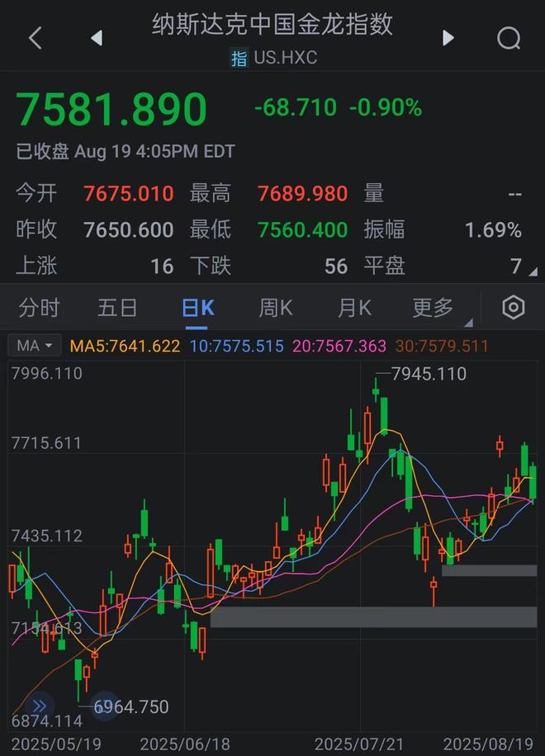The width and height of the screenshot is (545, 756).
Task: Tap the y-axis label 7996.110
Action: tap(47, 373)
